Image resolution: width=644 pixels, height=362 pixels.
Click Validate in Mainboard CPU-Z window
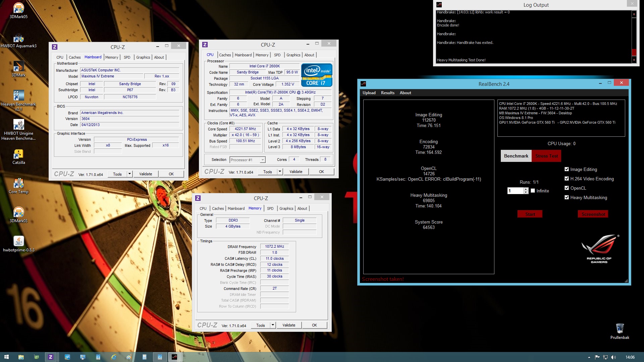[x=146, y=174]
